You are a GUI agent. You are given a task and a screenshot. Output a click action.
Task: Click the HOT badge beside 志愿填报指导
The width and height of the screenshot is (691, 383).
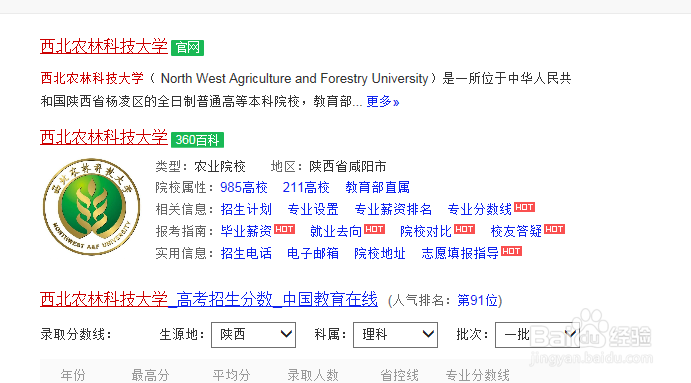tap(512, 251)
